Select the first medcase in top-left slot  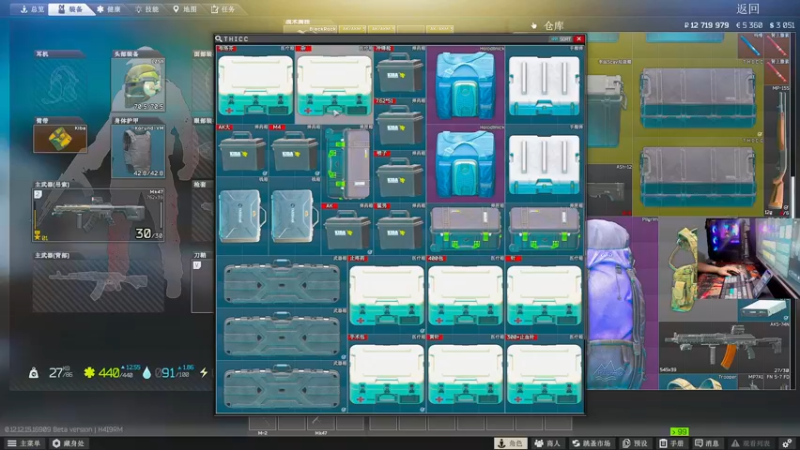tap(256, 85)
